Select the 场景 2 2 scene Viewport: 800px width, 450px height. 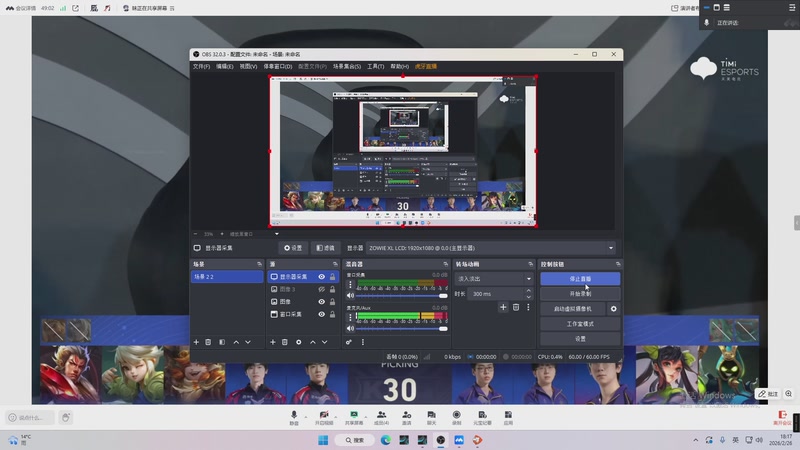pos(227,277)
